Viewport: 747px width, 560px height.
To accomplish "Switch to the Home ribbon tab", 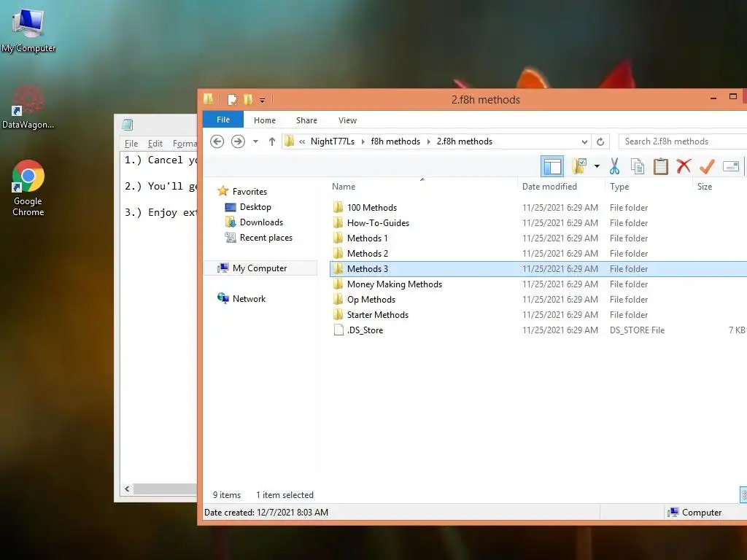I will [264, 120].
